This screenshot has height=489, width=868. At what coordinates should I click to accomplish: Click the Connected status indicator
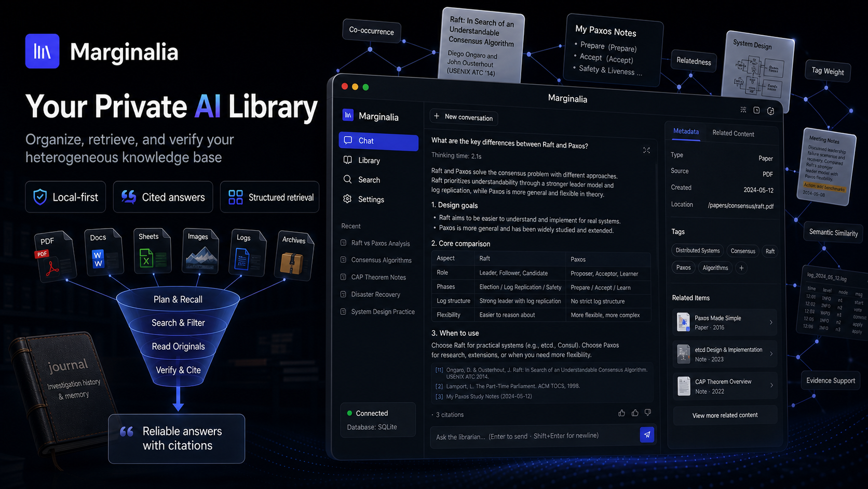(368, 413)
